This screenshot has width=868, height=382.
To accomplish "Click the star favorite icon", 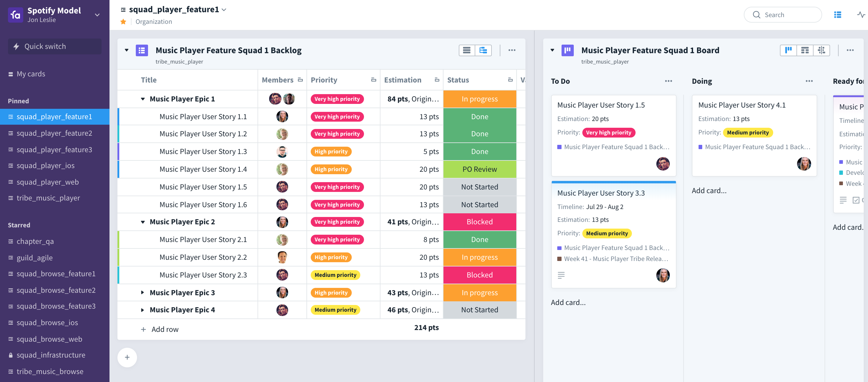I will coord(123,21).
